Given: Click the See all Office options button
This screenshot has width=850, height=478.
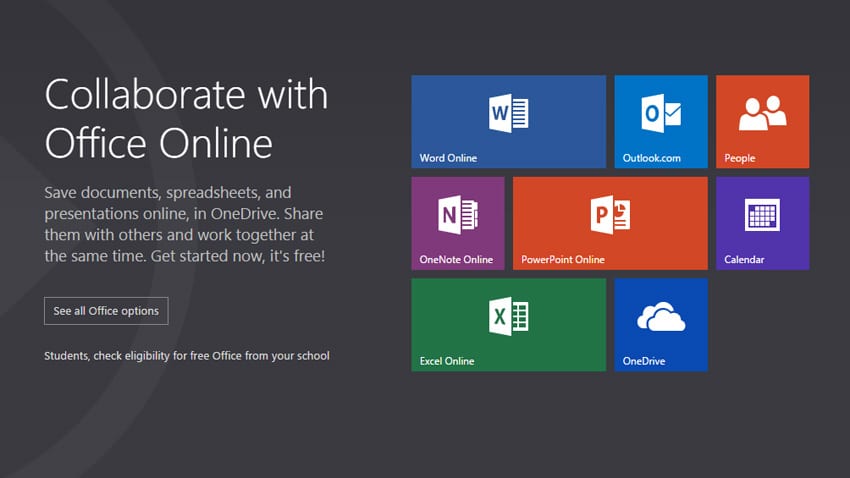Looking at the screenshot, I should pyautogui.click(x=106, y=311).
